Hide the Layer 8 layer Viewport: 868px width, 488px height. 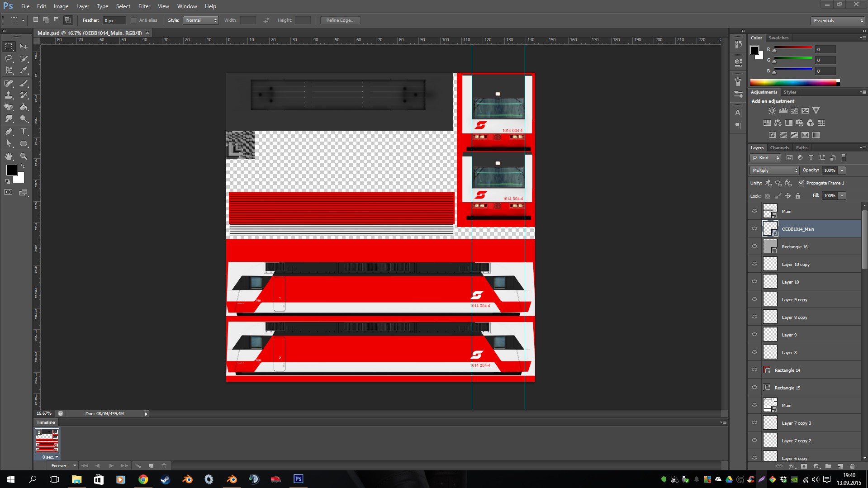[754, 352]
